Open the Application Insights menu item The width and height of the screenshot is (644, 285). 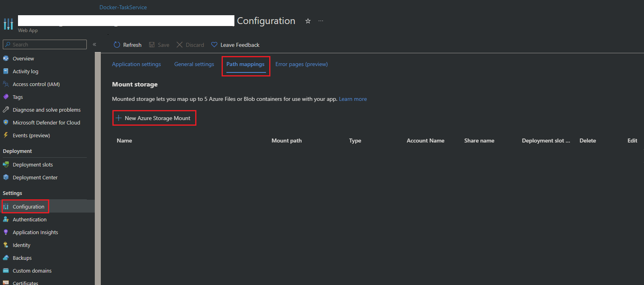(35, 232)
